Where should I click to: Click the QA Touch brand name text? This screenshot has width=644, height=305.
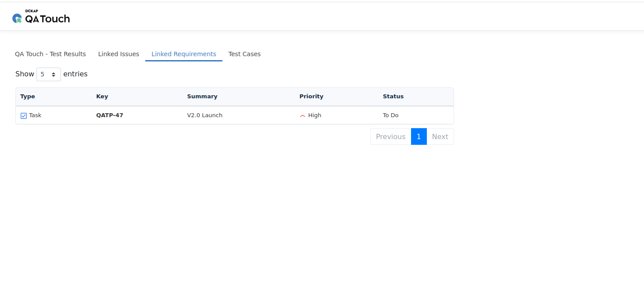[47, 19]
